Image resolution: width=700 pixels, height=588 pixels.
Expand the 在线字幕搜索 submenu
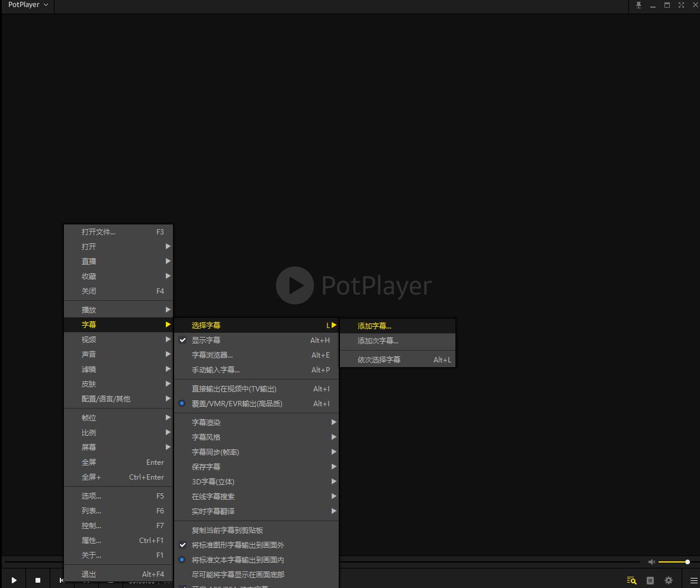point(256,496)
